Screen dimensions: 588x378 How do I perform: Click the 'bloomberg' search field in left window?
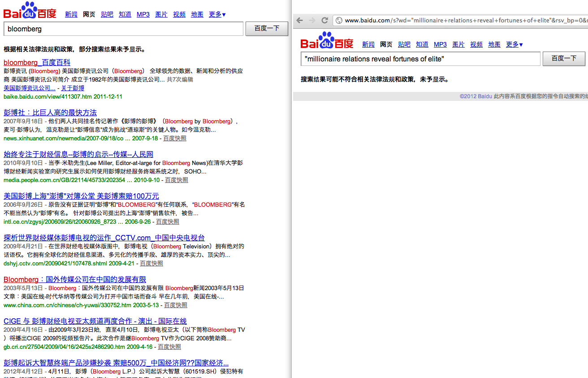click(123, 29)
